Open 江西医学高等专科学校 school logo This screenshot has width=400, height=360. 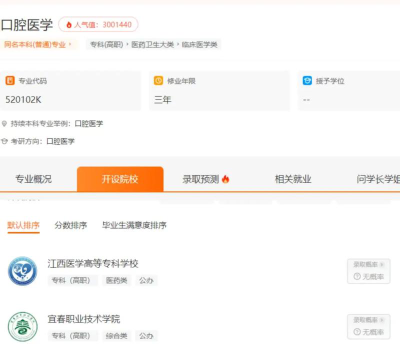coord(23,271)
